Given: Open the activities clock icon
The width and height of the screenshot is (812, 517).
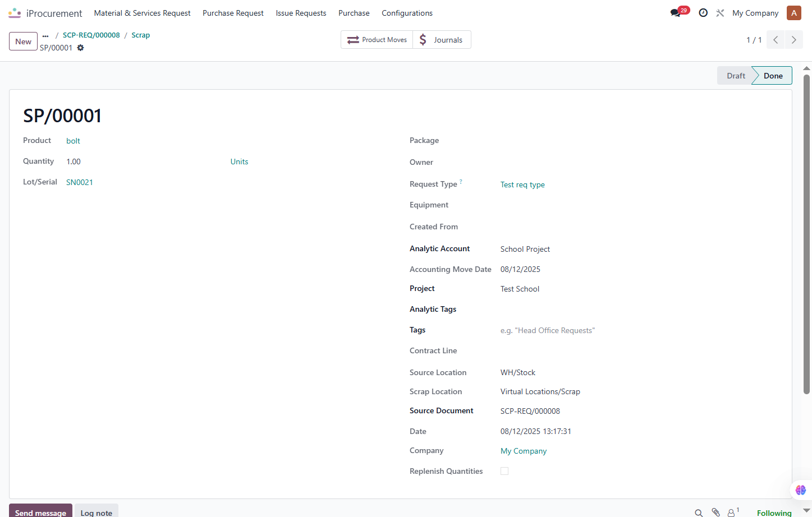Looking at the screenshot, I should point(703,13).
